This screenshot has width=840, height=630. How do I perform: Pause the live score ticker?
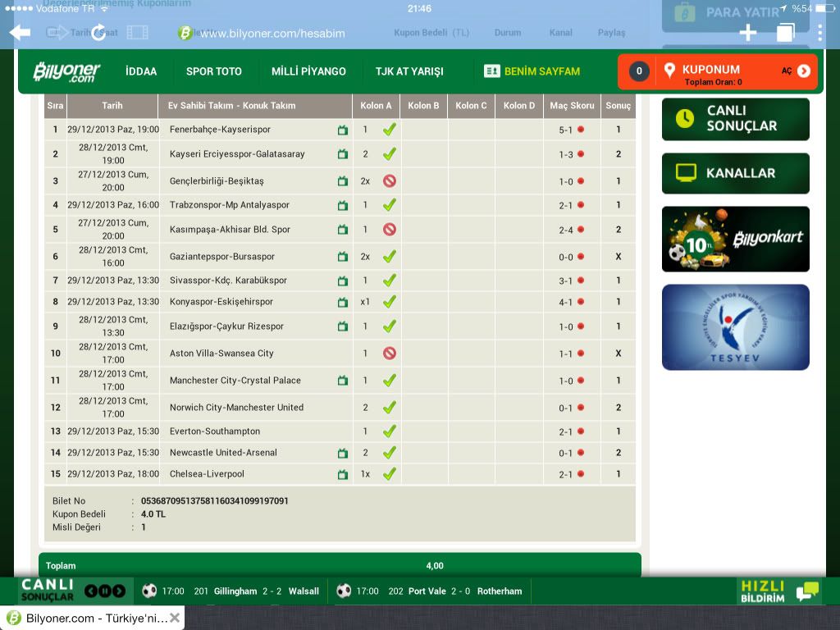(x=105, y=591)
